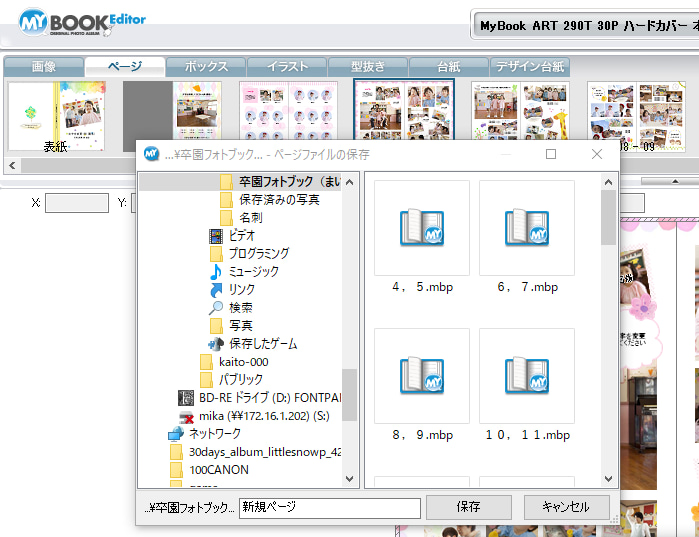Image resolution: width=699 pixels, height=537 pixels.
Task: Click the folder icon beside 名刺
Action: click(226, 217)
